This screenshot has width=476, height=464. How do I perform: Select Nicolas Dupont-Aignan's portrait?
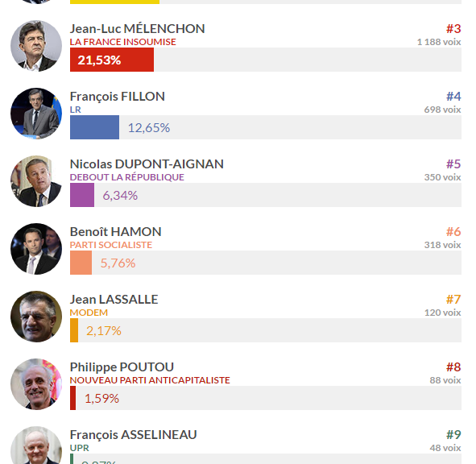click(x=36, y=181)
